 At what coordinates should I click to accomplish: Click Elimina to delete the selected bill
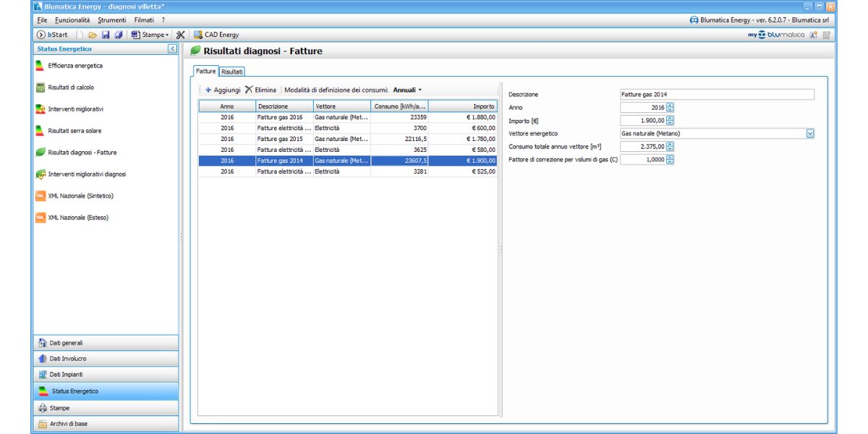pyautogui.click(x=260, y=90)
